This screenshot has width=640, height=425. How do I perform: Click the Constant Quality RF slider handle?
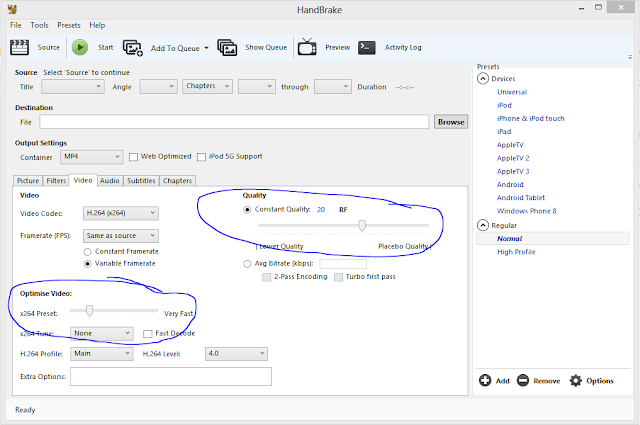tap(362, 225)
